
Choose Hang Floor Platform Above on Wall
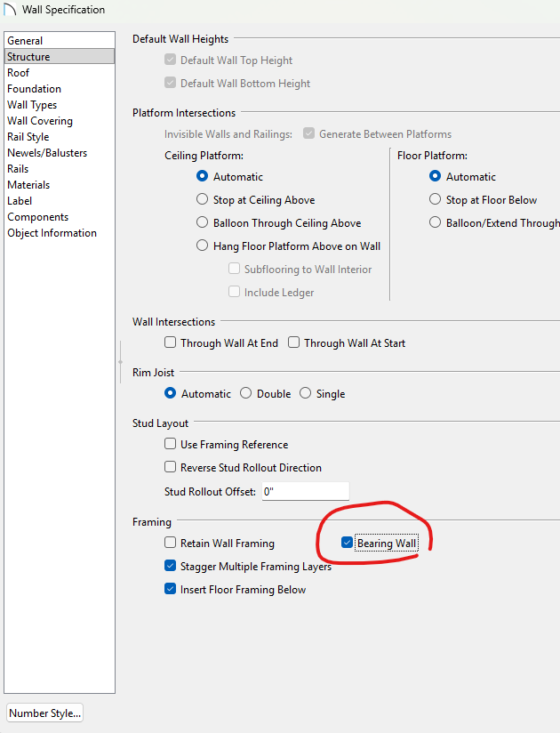point(203,246)
